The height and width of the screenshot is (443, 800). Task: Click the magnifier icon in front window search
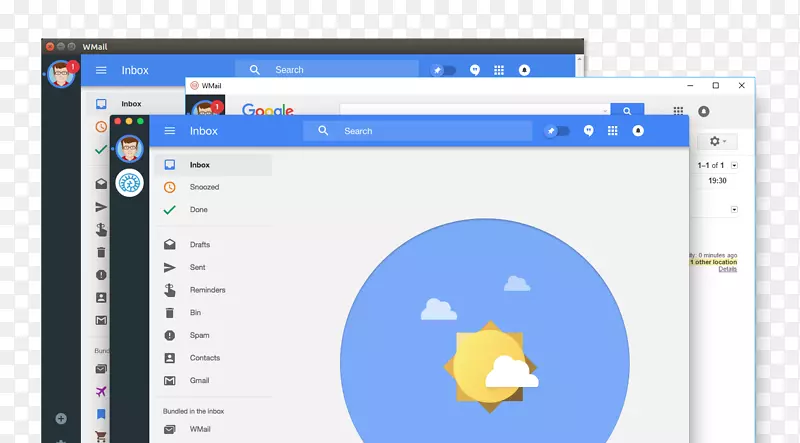click(323, 131)
